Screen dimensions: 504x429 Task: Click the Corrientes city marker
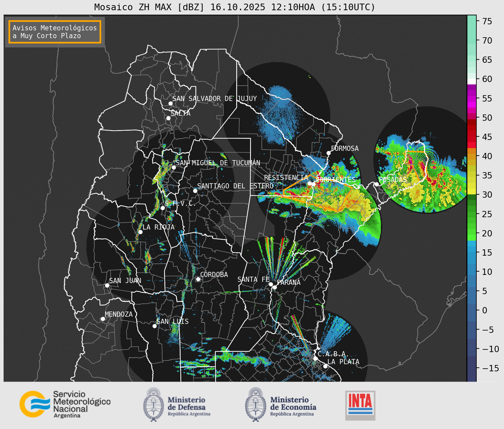314,184
